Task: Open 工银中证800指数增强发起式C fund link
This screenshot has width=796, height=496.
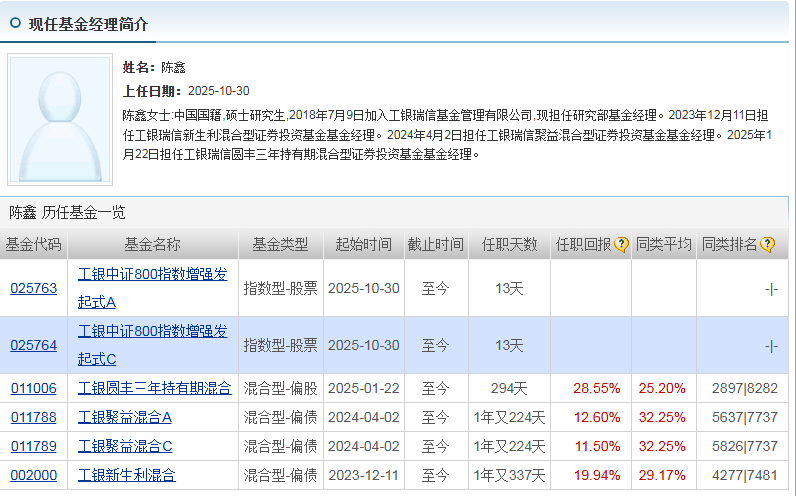Action: coord(152,345)
